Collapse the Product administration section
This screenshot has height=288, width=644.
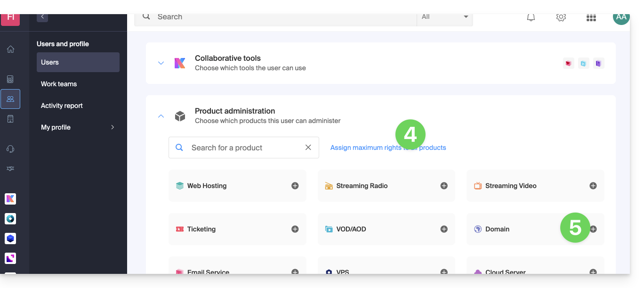(x=161, y=116)
